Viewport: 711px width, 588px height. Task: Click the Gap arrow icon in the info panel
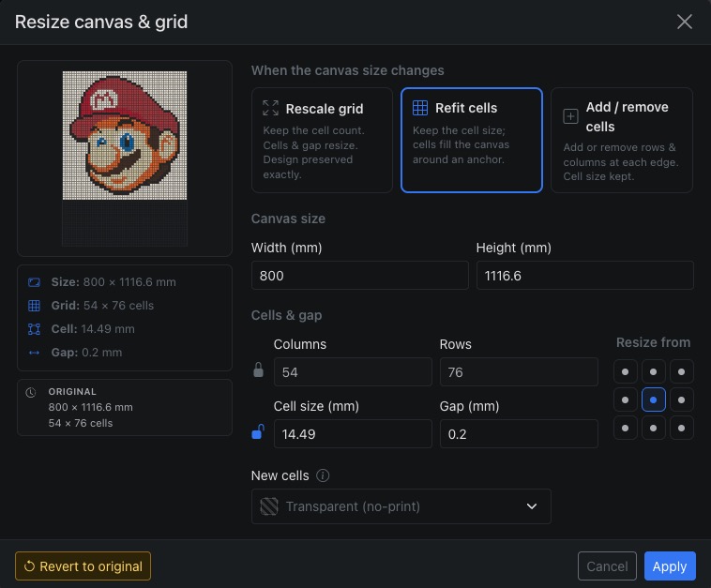pos(34,353)
